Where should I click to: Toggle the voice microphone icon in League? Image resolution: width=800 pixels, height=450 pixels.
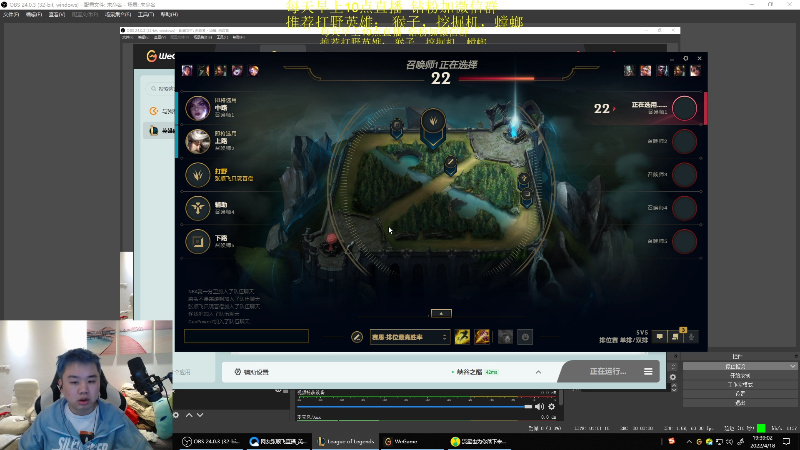(691, 337)
